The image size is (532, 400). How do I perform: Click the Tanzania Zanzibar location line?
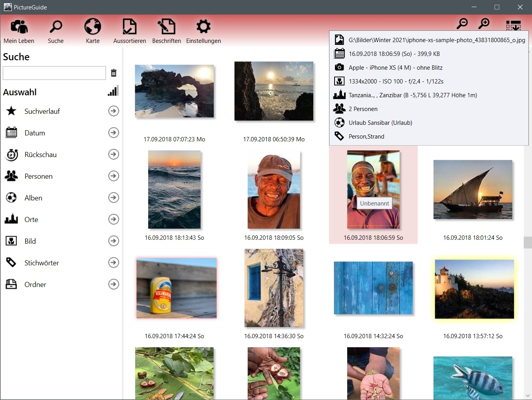click(x=413, y=95)
